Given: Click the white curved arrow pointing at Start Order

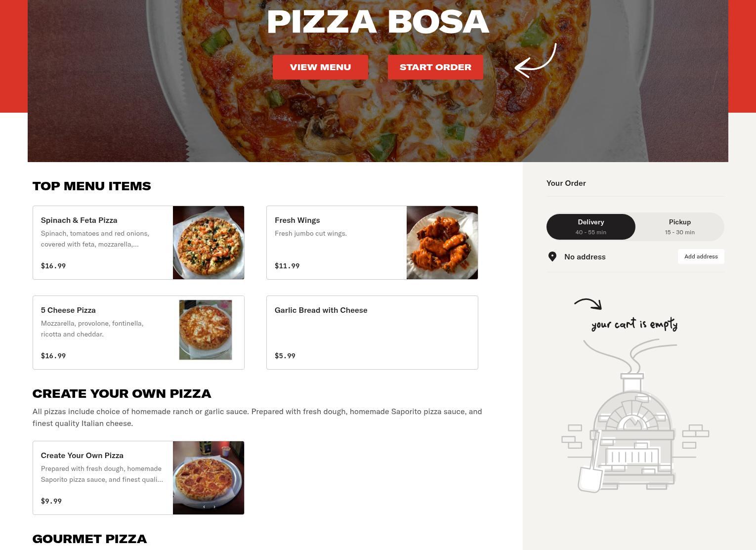Looking at the screenshot, I should pyautogui.click(x=536, y=60).
